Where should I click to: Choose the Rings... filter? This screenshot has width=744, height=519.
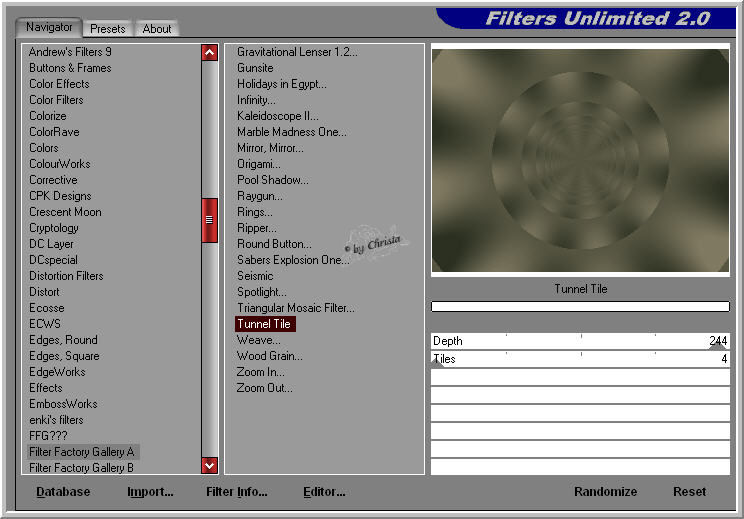[254, 212]
